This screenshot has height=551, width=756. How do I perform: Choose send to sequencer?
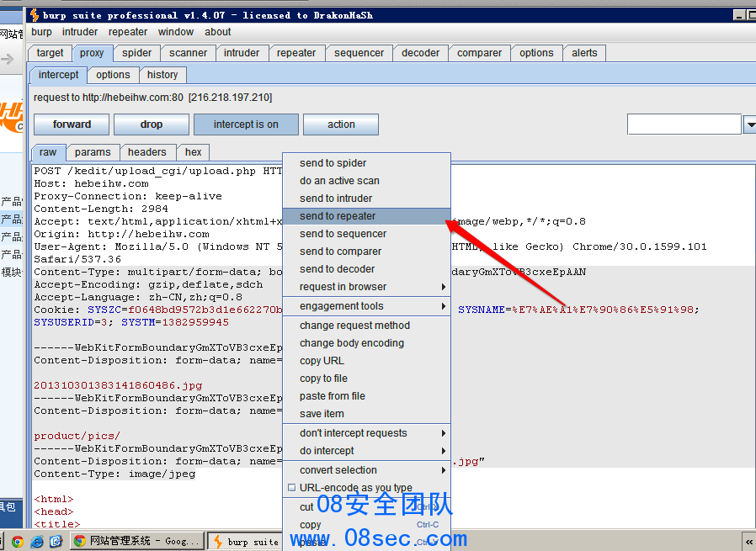tap(366, 234)
